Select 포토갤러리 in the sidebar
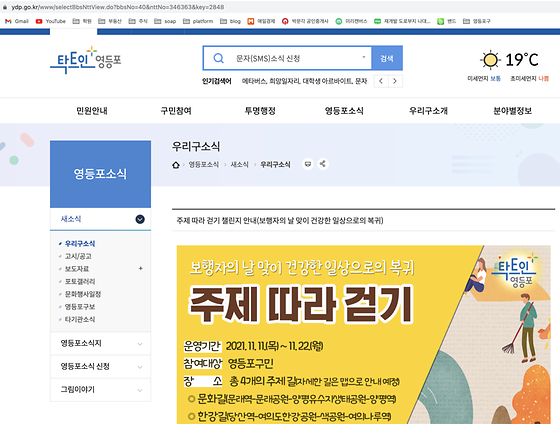Screen dimensions: 560x424 click(x=80, y=281)
